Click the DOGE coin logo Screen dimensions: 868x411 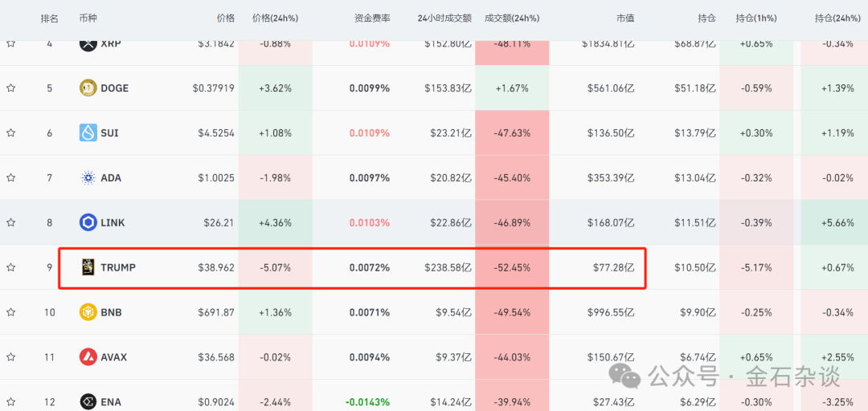(x=88, y=87)
